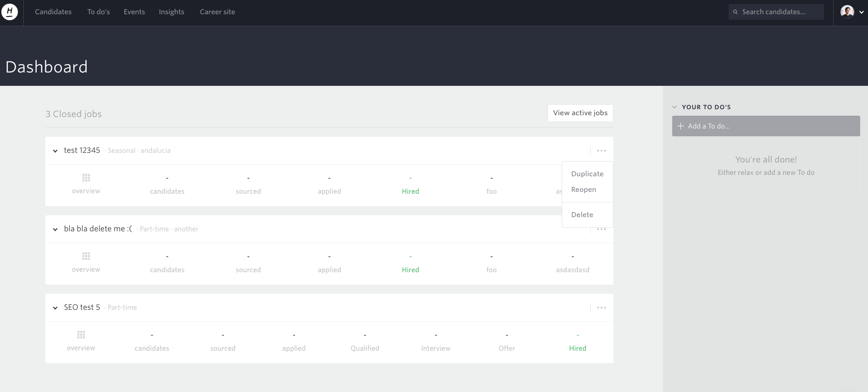
Task: Open Qualified stage of SEO test 5
Action: pos(365,342)
